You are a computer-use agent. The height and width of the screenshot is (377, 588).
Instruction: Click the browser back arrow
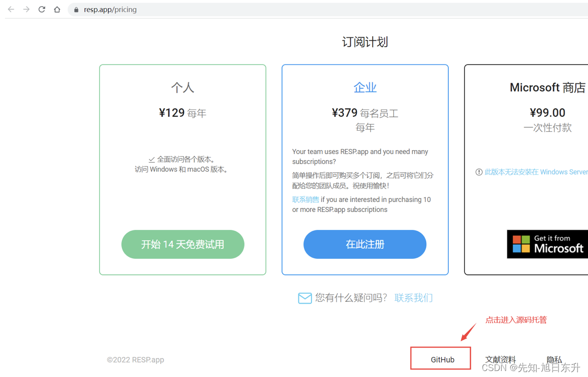(x=11, y=9)
